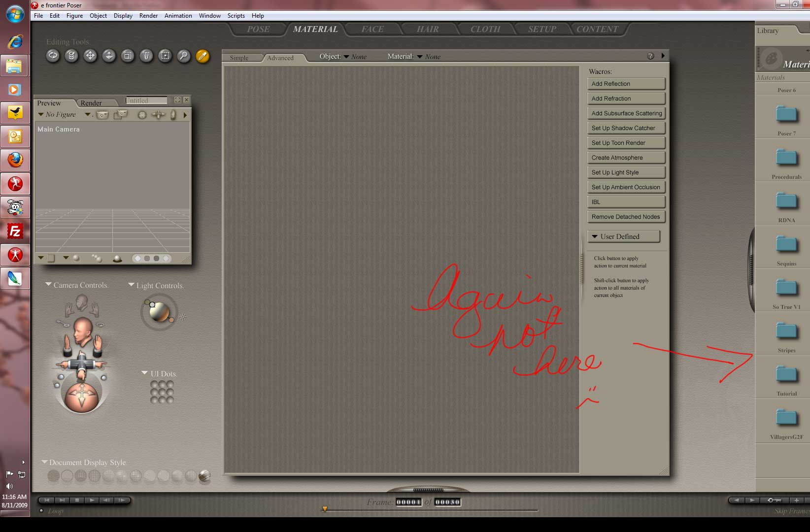This screenshot has width=810, height=532.
Task: Click the current frame number field
Action: 408,502
